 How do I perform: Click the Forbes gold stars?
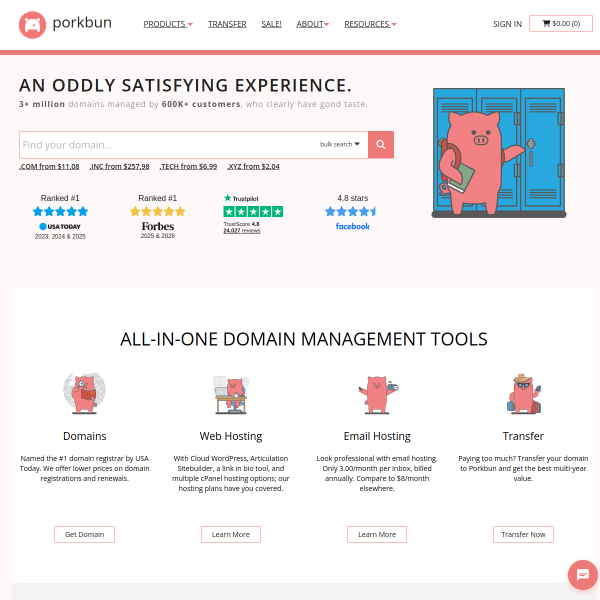[158, 211]
